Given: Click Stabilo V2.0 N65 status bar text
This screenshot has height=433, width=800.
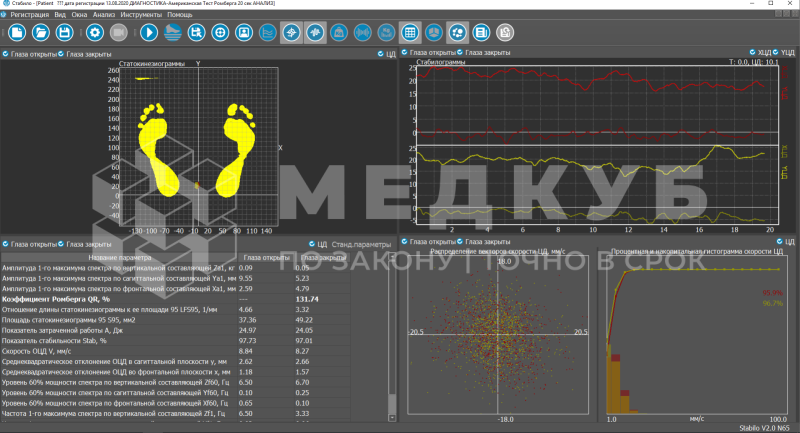Looking at the screenshot, I should (x=764, y=428).
